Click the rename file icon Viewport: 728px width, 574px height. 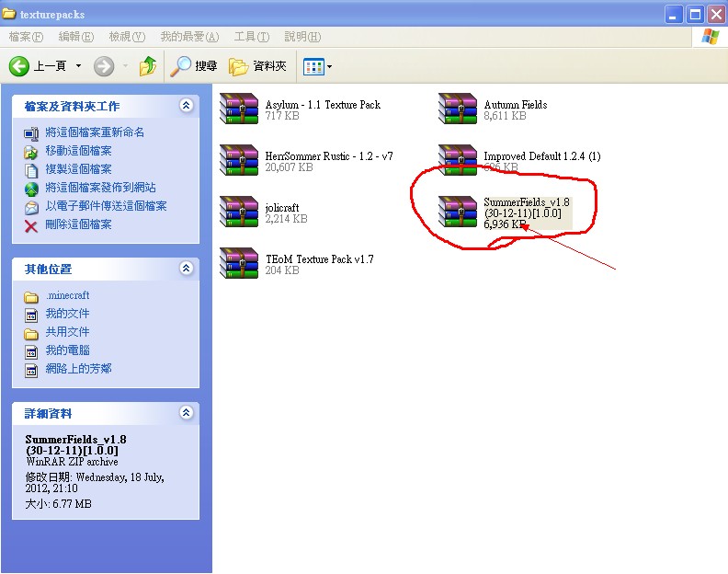[x=31, y=134]
